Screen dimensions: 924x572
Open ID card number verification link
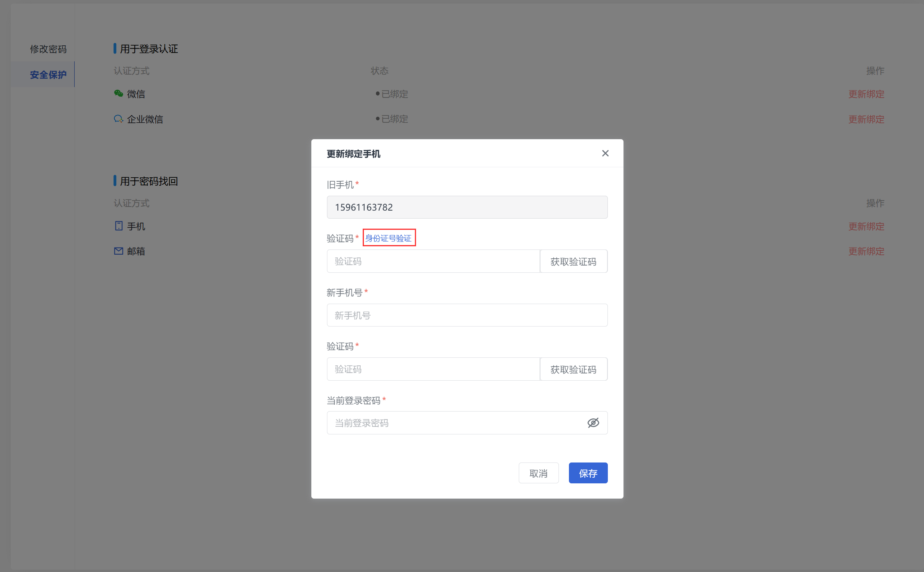(x=388, y=238)
